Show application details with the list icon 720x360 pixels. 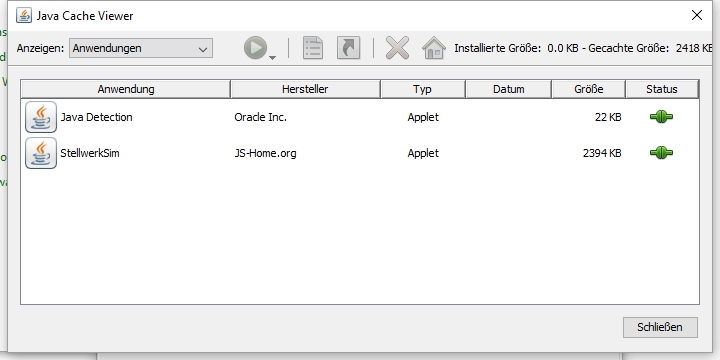click(x=313, y=48)
